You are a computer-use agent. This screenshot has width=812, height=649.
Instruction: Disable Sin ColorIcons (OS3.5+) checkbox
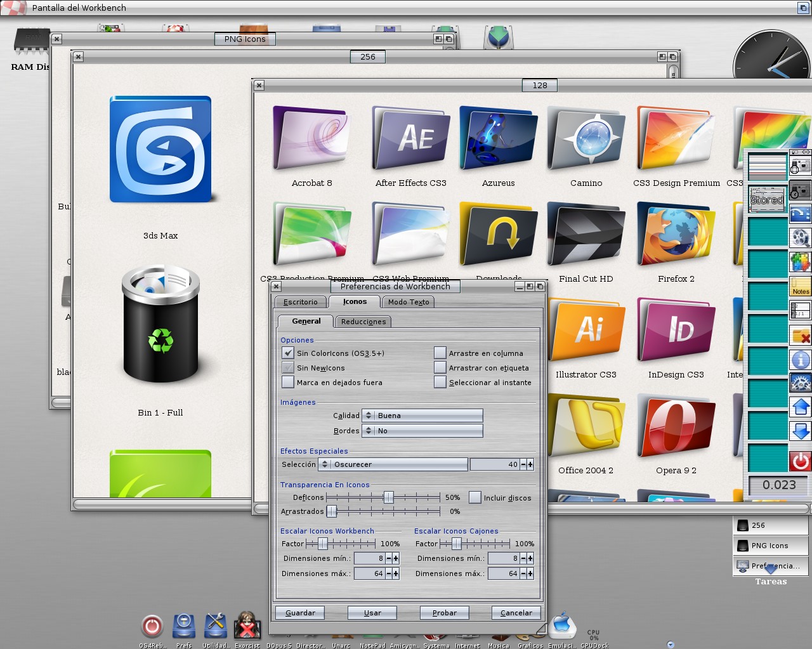(x=288, y=353)
